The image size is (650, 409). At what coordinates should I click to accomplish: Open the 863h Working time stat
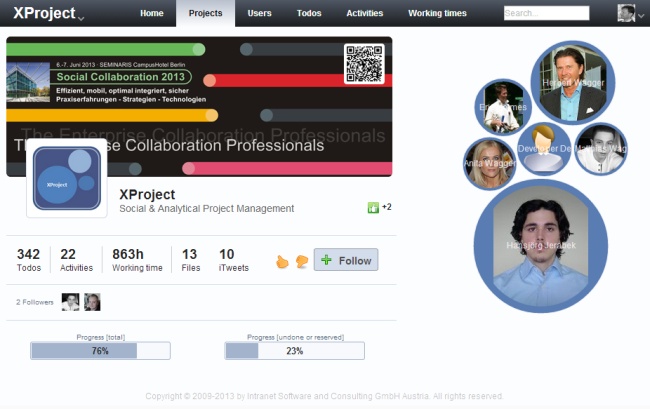(x=137, y=260)
